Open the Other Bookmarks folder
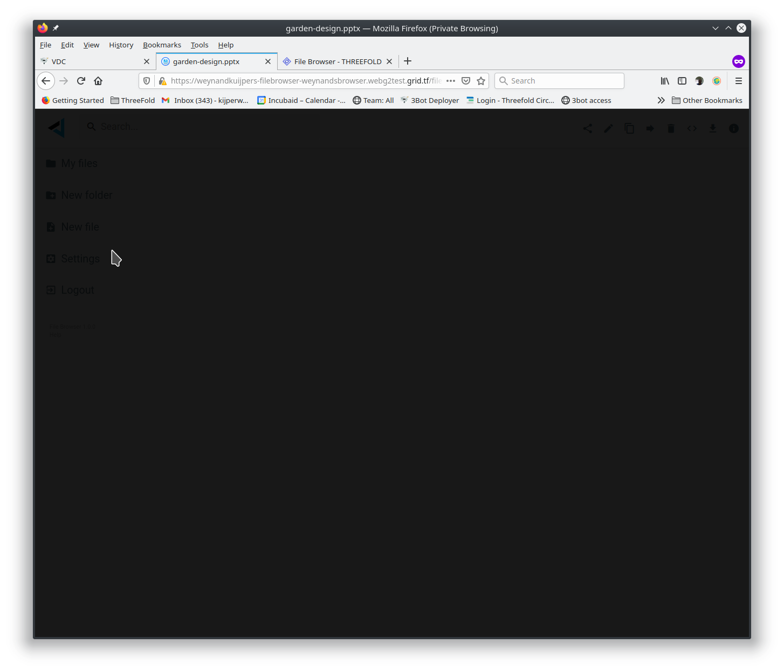 pos(707,100)
